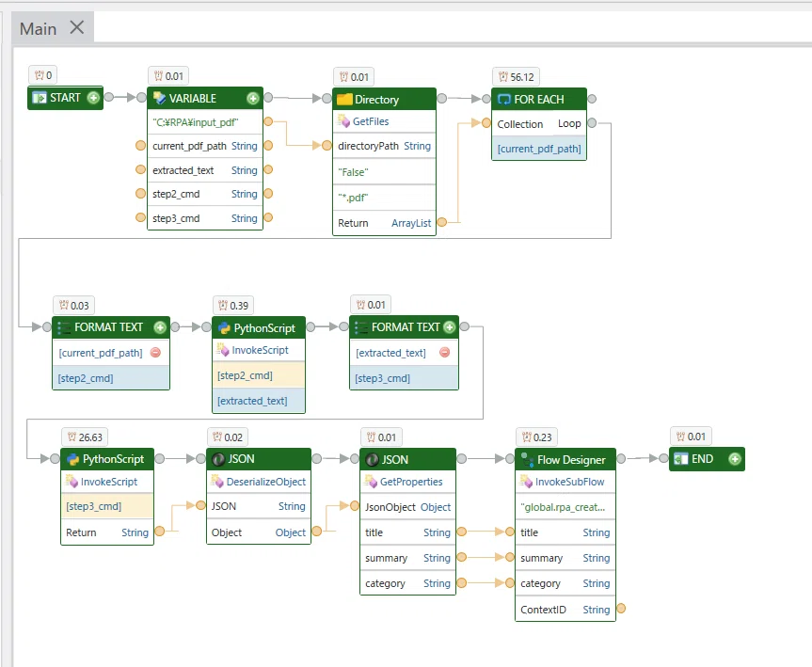The image size is (812, 667).
Task: Click the VARIABLE node header
Action: (205, 99)
